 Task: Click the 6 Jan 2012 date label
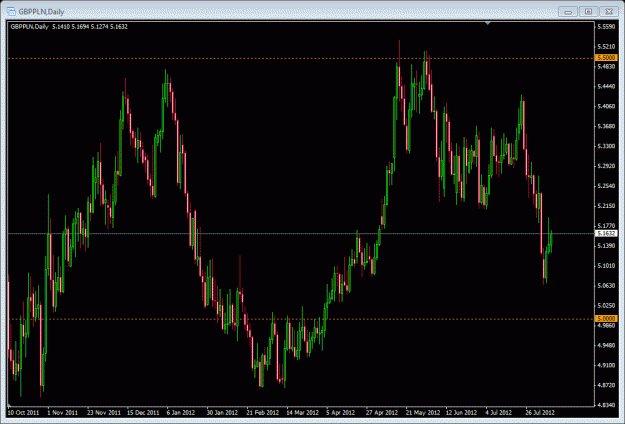click(x=181, y=412)
